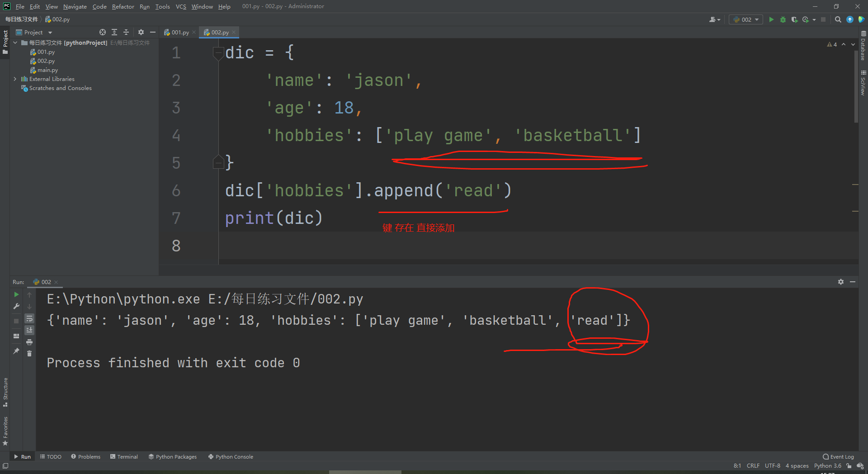This screenshot has height=474, width=868.
Task: Hide the Run tool window
Action: 853,282
